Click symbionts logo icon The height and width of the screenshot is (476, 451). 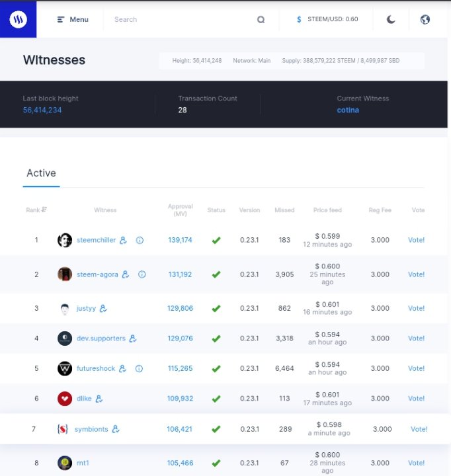click(63, 429)
